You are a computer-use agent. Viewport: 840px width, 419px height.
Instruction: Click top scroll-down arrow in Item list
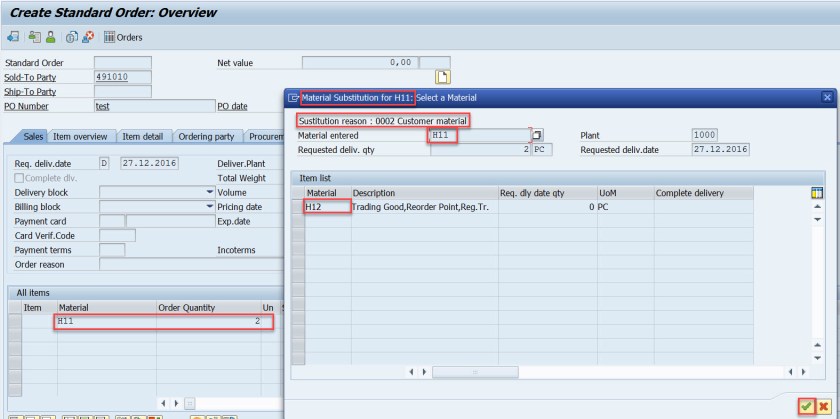(x=817, y=220)
